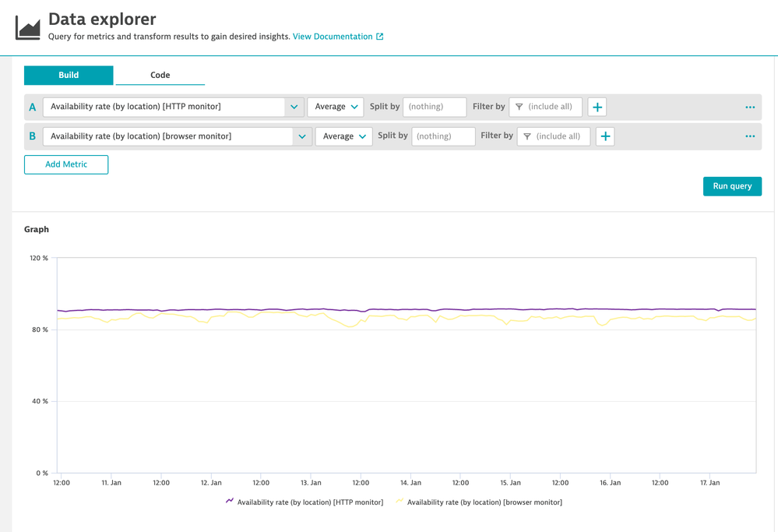
Task: Open the View Documentation link
Action: 333,37
